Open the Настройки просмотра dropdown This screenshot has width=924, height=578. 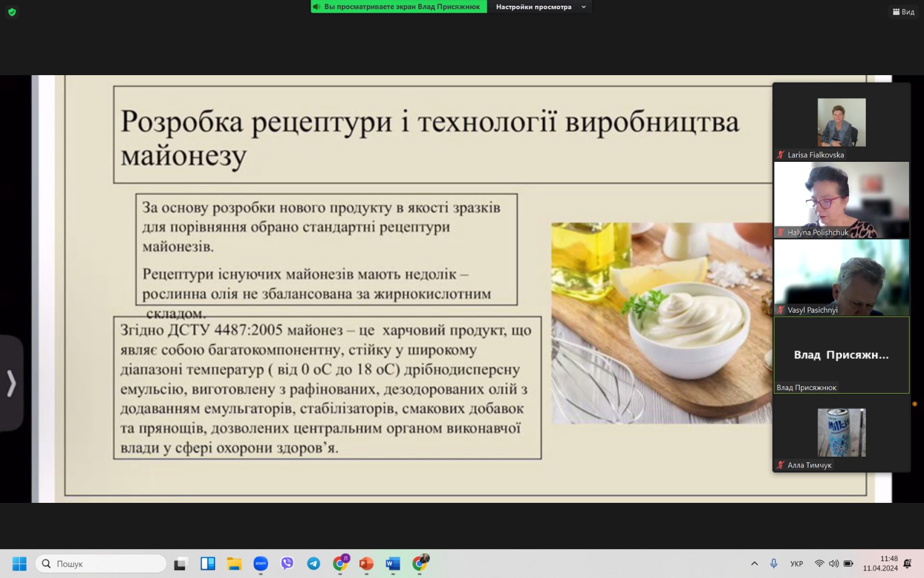tap(540, 7)
